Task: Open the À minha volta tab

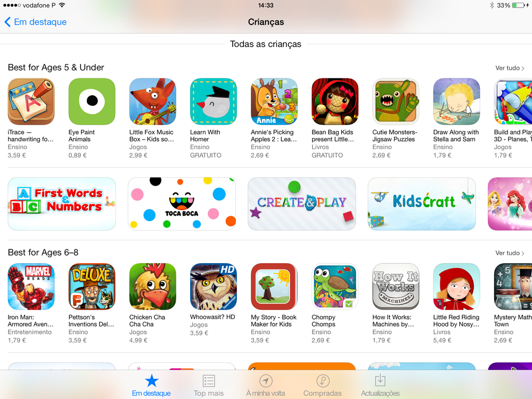Action: click(265, 386)
